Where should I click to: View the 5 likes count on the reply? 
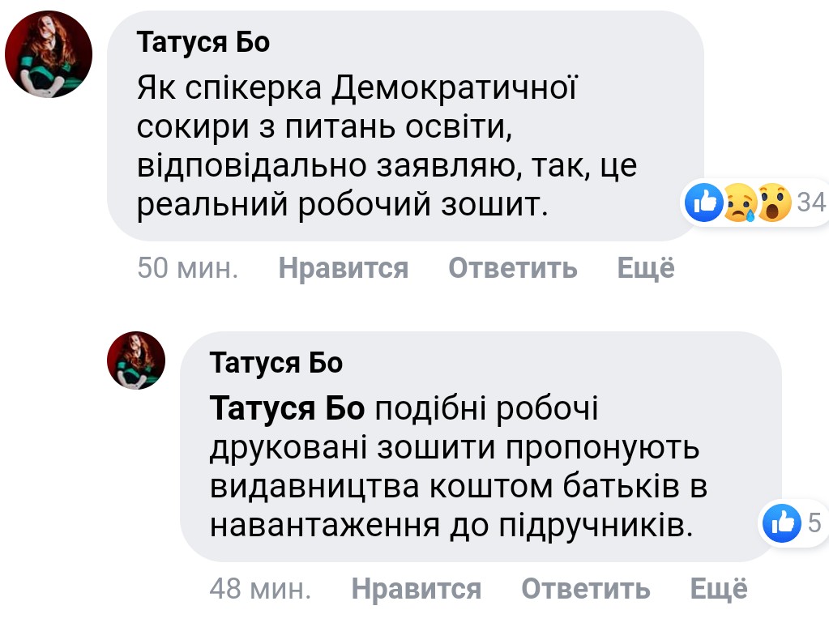point(814,523)
